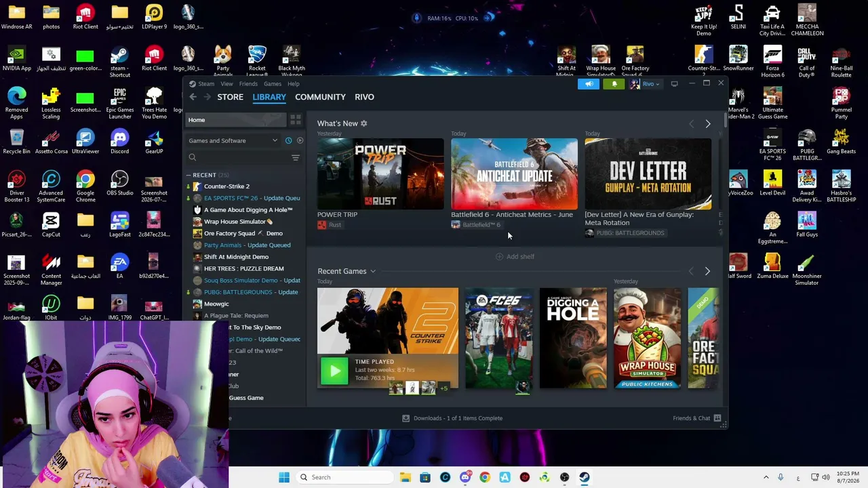Open Battlefield 6 Anticheat Update thumbnail

515,174
